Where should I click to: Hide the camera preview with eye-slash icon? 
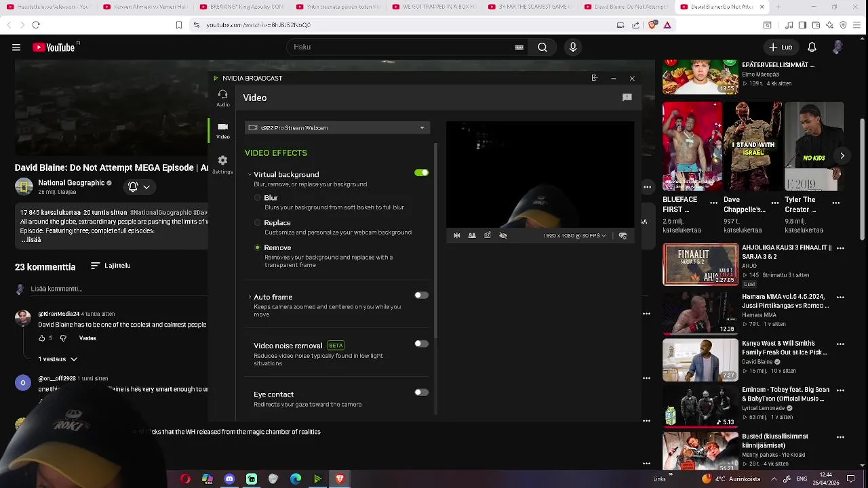point(503,236)
